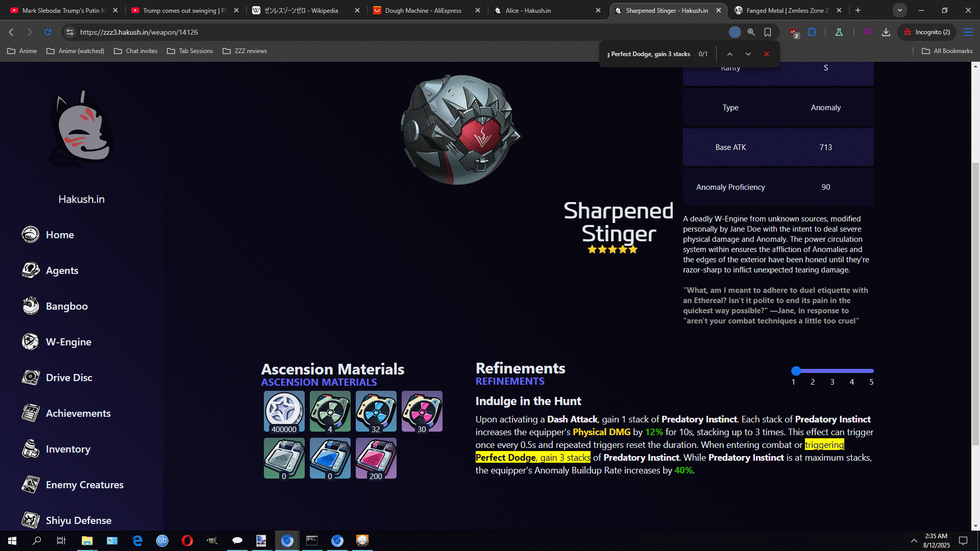Go to the Drive Disc page link
The width and height of the screenshot is (980, 551).
click(x=69, y=378)
